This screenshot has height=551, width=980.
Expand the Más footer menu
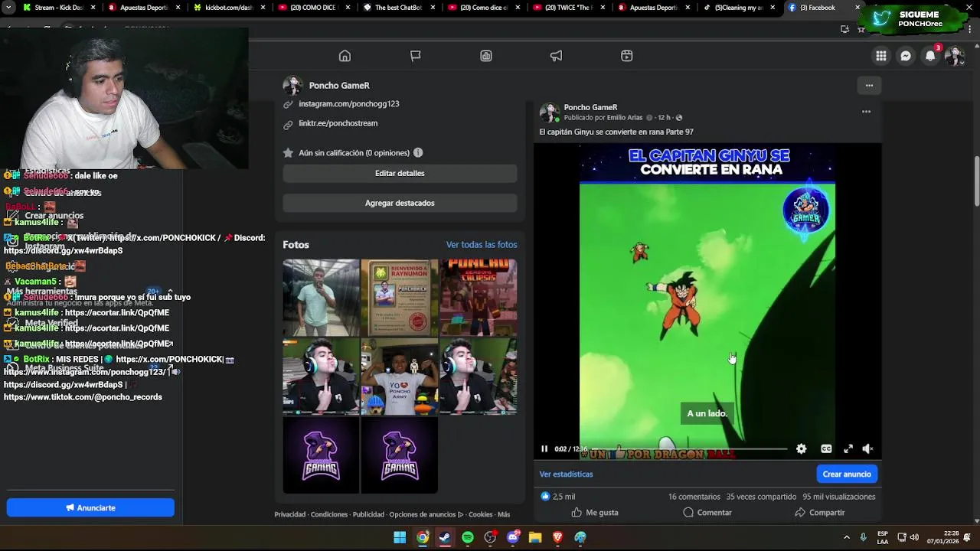coord(503,515)
